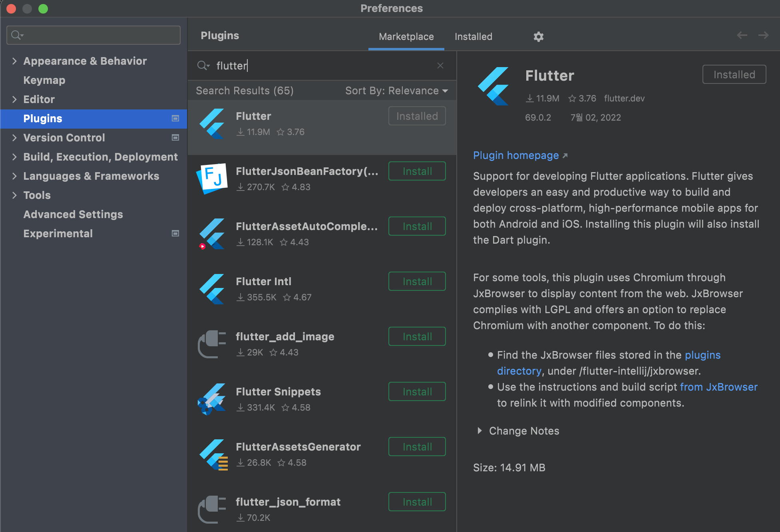
Task: Open Keymap settings in sidebar
Action: [44, 80]
